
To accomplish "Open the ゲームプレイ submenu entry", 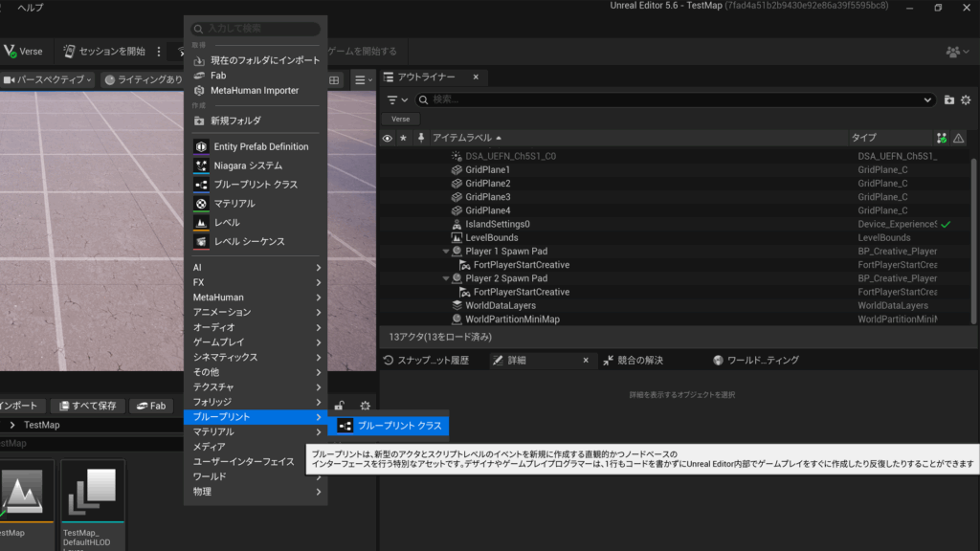I will (256, 342).
